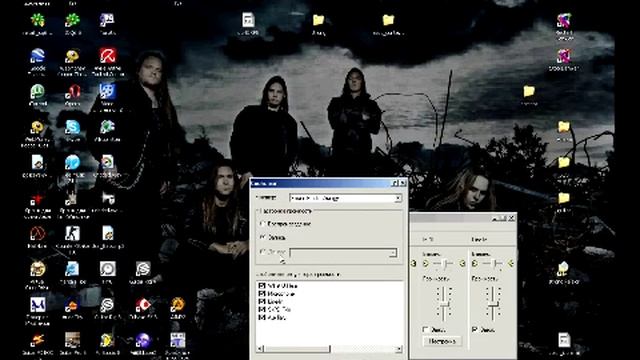Screen dimensions: 640x360
Task: Toggle the second checkbox in volume controls list
Action: [x=262, y=293]
